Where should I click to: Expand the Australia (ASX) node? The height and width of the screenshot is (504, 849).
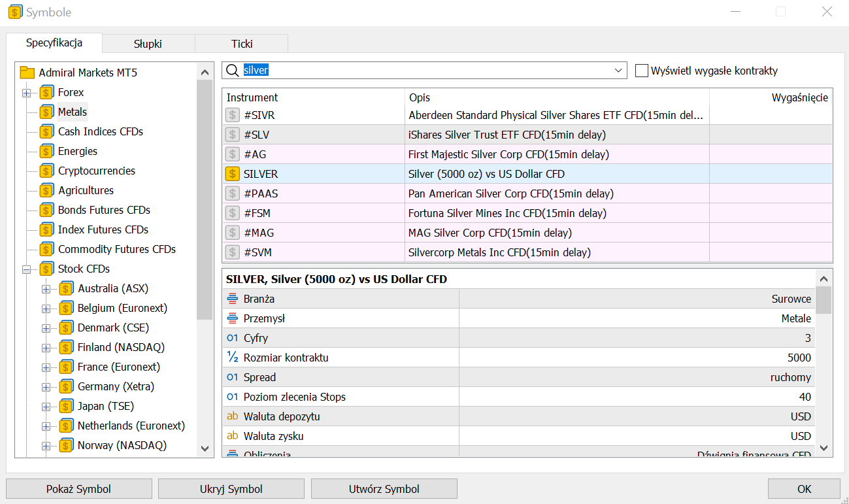[x=46, y=288]
